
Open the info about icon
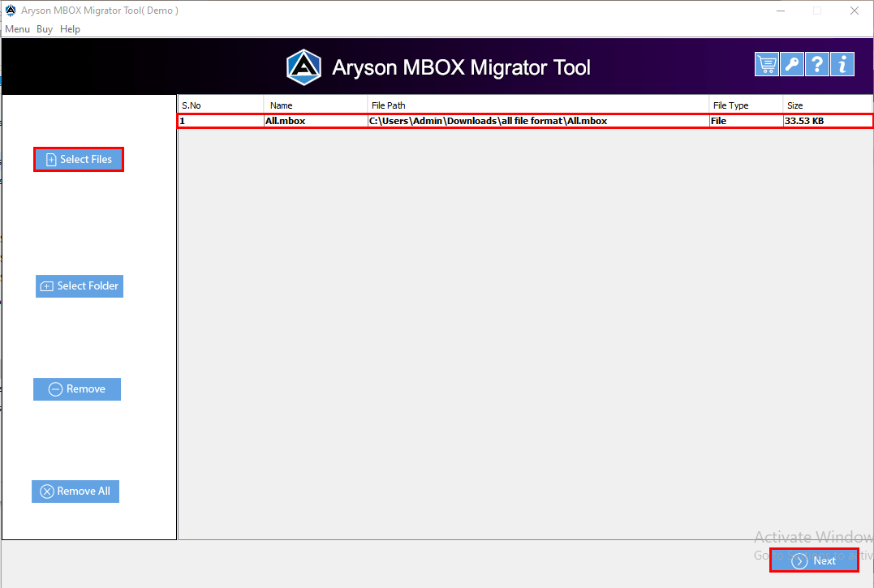pos(842,64)
